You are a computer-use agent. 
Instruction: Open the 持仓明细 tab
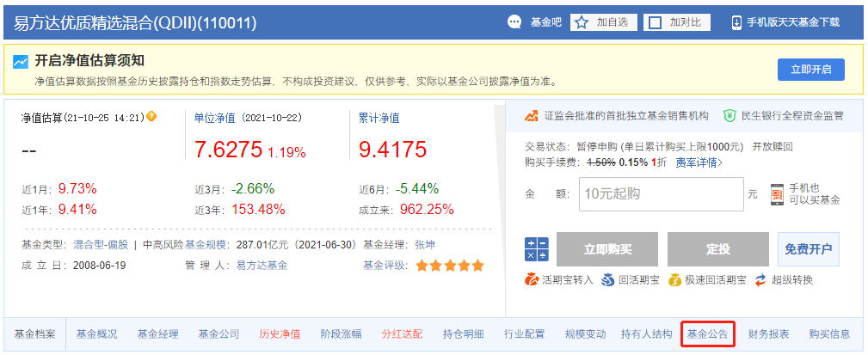[x=464, y=334]
